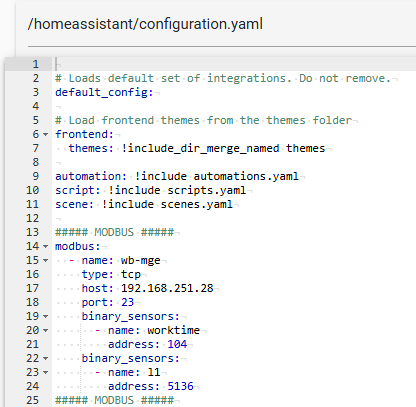416x407 pixels.
Task: Place cursor on port value 23
Action: pyautogui.click(x=127, y=302)
